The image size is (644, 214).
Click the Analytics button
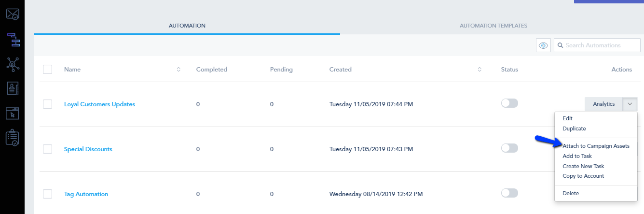[603, 104]
